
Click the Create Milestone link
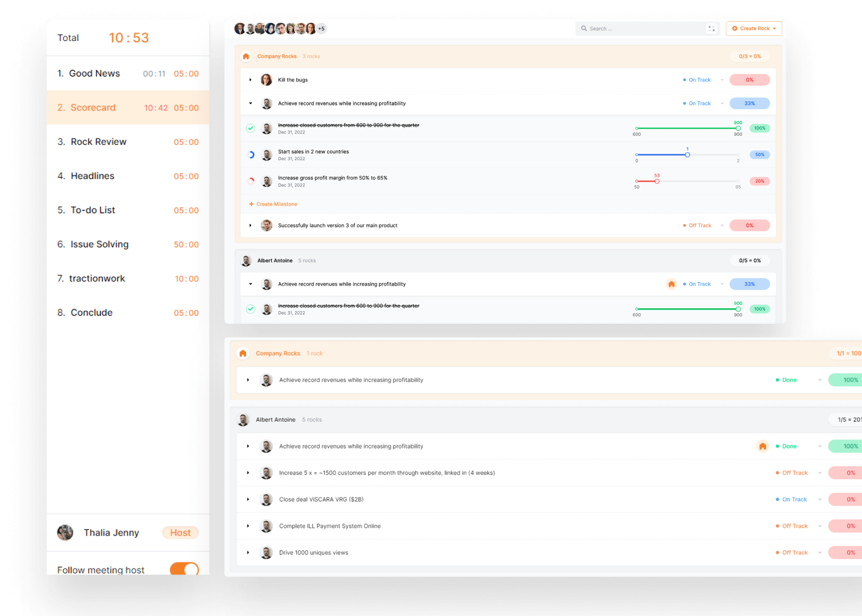coord(276,204)
